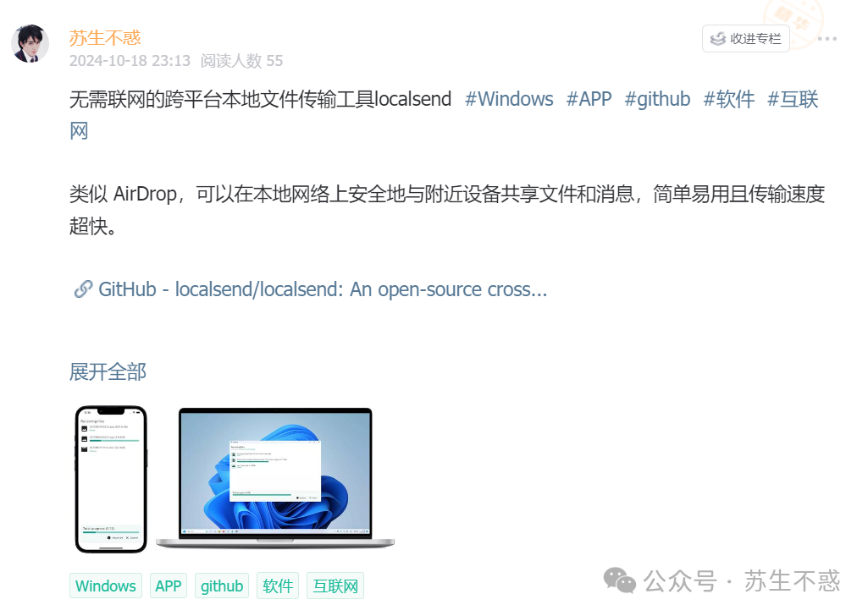This screenshot has height=616, width=868.
Task: Open the author's profile avatar
Action: (30, 44)
